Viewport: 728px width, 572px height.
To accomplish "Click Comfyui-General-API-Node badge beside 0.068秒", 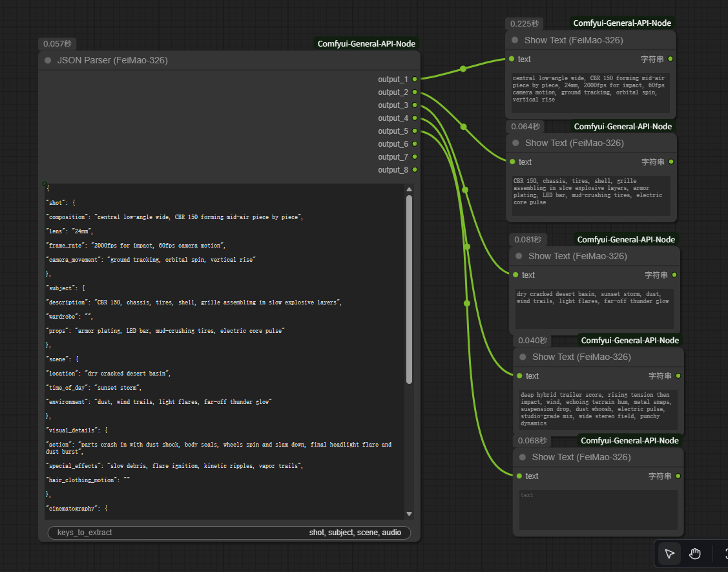I will tap(630, 441).
